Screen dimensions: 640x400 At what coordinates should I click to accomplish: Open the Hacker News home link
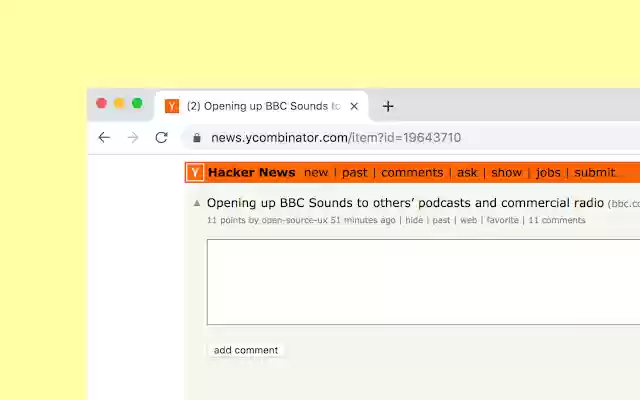(251, 173)
